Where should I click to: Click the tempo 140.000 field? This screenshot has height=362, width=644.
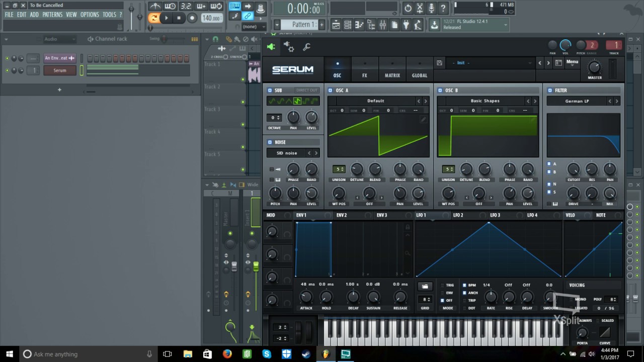click(211, 18)
